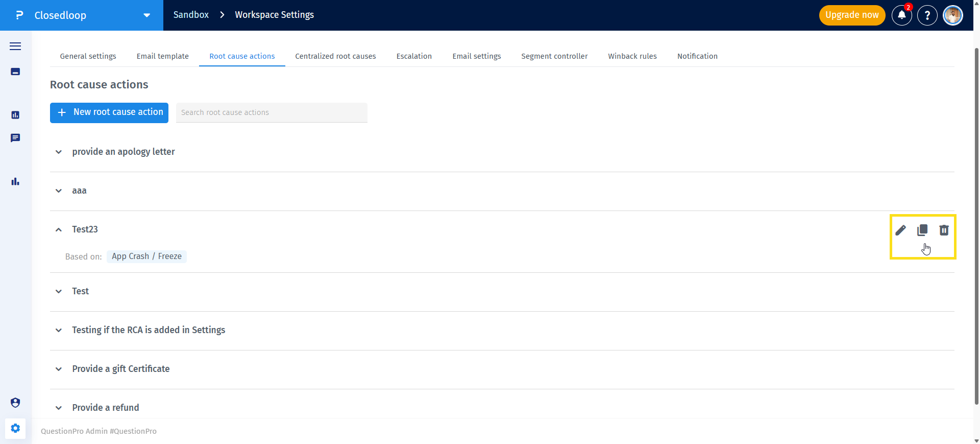Collapse the Test23 root cause action
This screenshot has width=980, height=444.
point(59,230)
